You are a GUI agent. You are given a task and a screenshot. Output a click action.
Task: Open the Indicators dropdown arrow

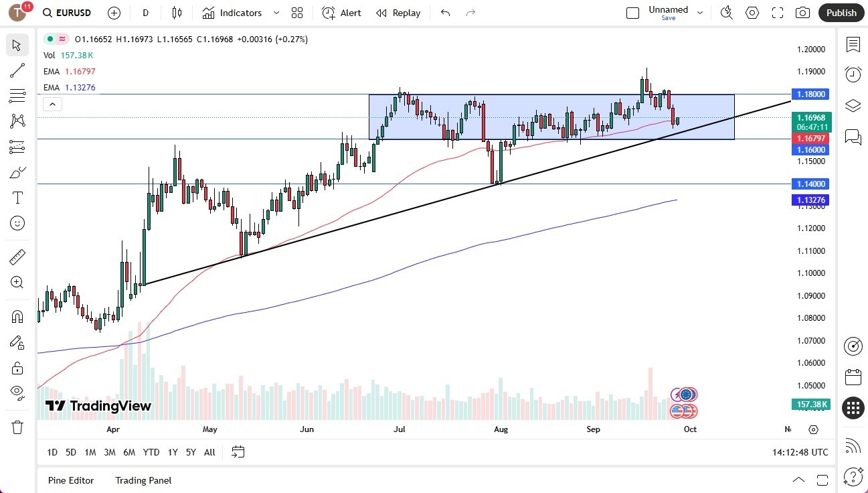click(275, 13)
